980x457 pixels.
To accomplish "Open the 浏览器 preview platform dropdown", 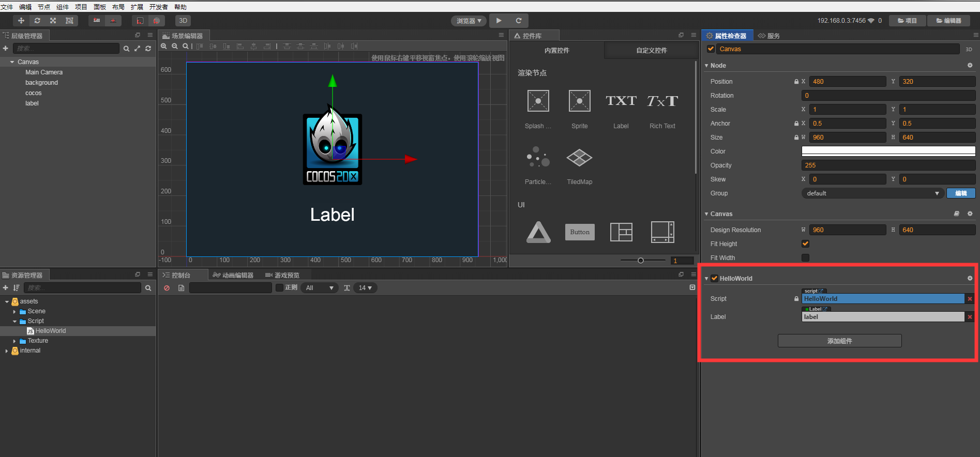I will pyautogui.click(x=469, y=21).
